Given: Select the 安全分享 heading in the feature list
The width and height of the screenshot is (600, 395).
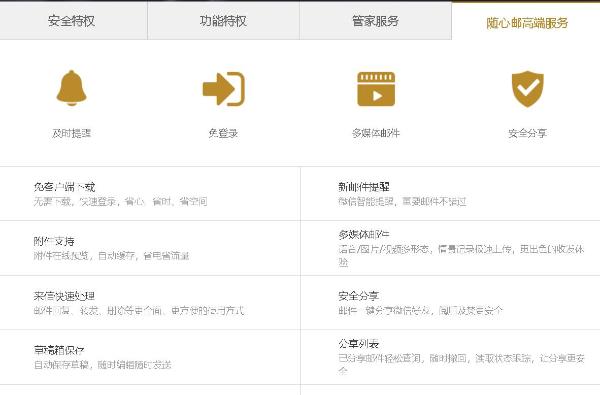Looking at the screenshot, I should click(x=359, y=296).
